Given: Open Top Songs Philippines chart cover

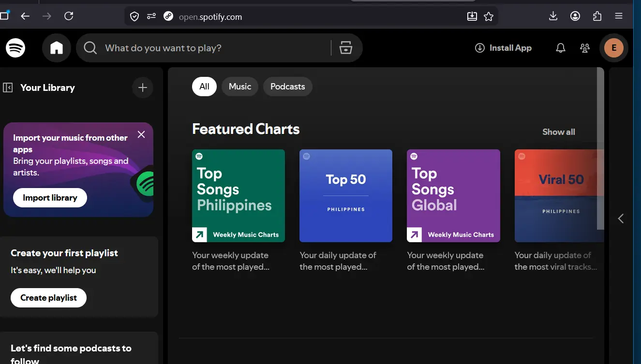Looking at the screenshot, I should 239,196.
